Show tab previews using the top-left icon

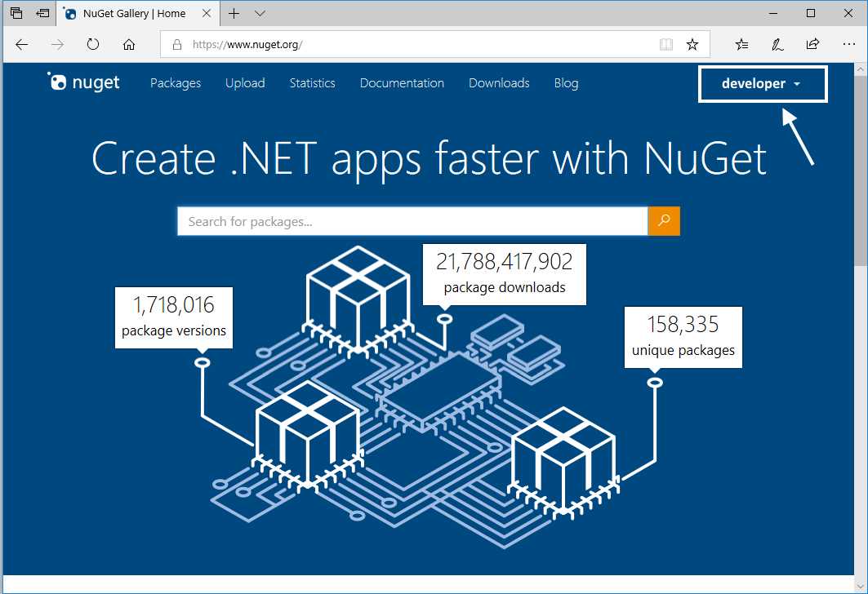[15, 13]
